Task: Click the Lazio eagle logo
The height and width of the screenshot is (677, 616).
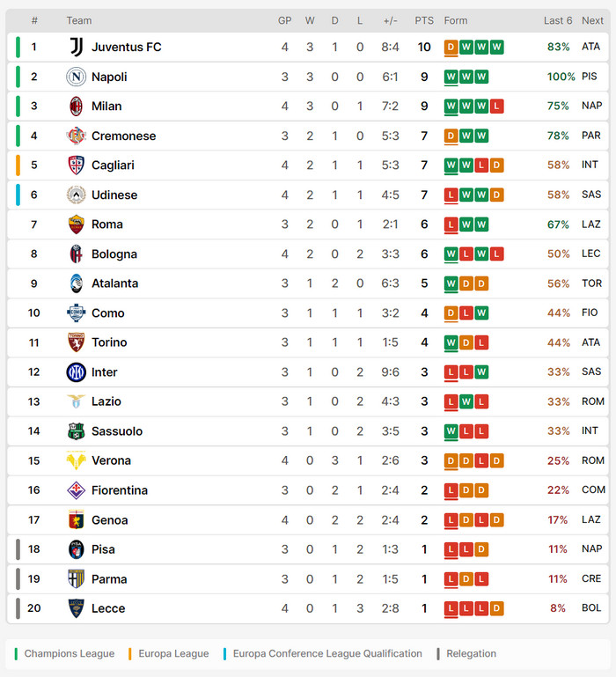Action: tap(76, 401)
